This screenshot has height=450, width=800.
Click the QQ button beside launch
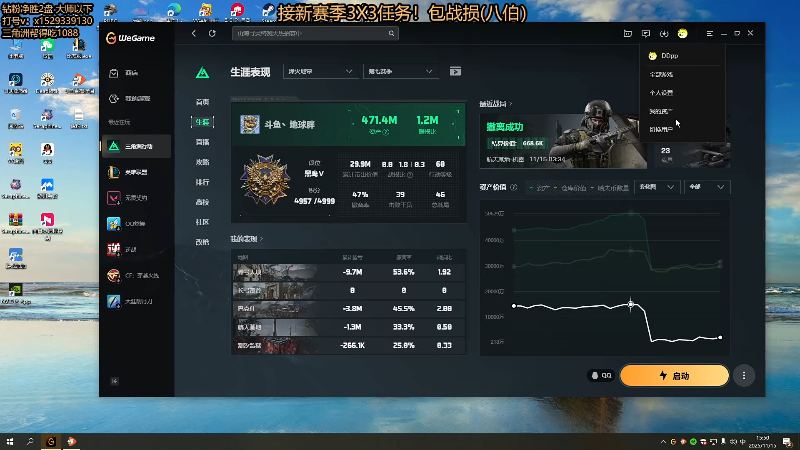[x=601, y=376]
